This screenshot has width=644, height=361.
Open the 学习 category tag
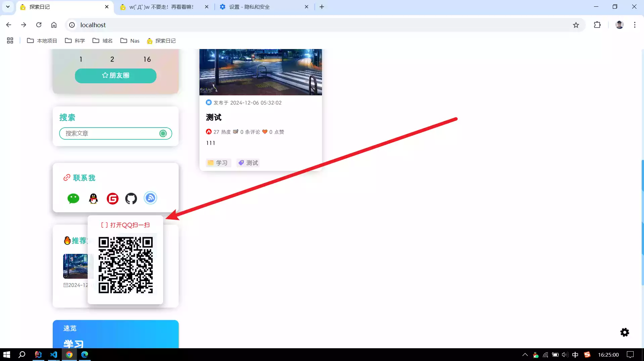(x=218, y=163)
